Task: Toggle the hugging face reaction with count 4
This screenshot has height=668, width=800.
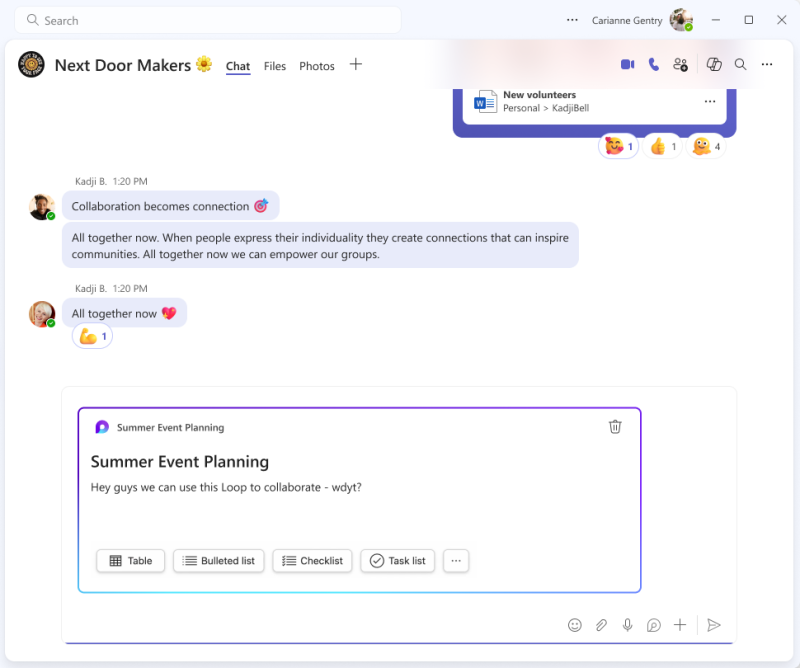Action: (706, 147)
